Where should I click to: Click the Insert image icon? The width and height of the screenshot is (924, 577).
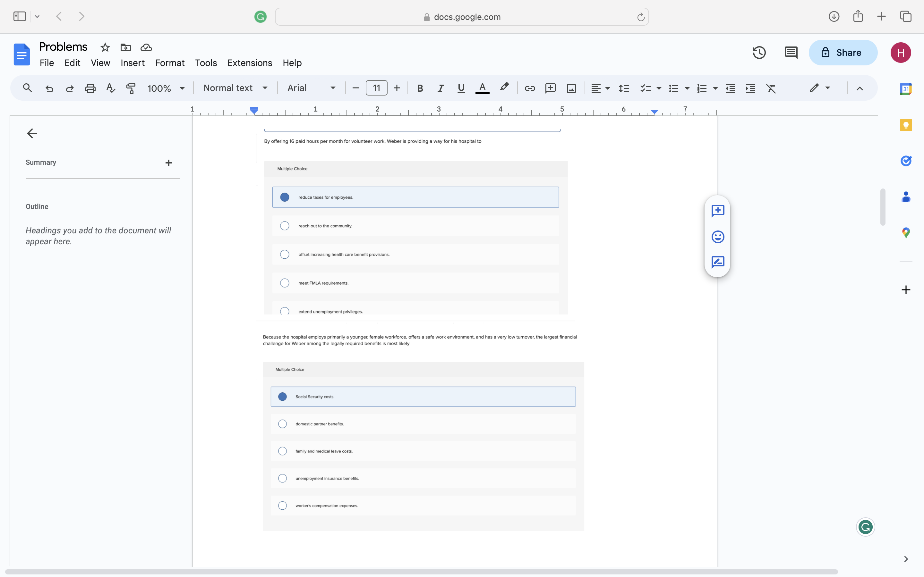point(571,88)
